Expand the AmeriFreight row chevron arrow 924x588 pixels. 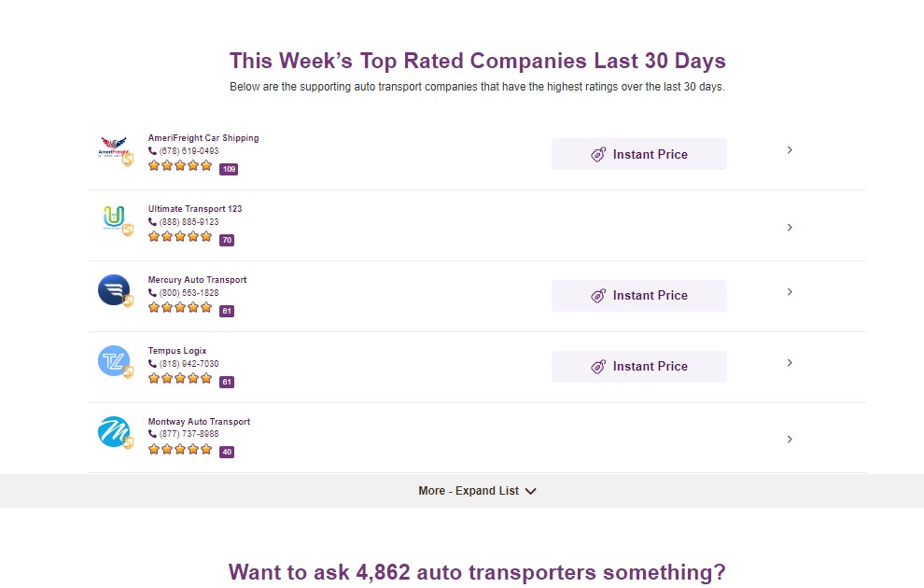(790, 150)
